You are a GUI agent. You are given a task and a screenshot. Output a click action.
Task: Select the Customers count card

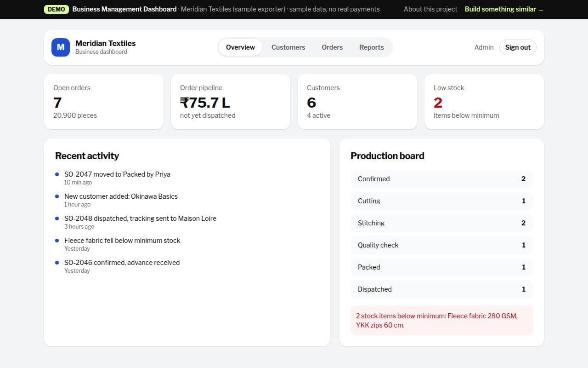click(357, 102)
